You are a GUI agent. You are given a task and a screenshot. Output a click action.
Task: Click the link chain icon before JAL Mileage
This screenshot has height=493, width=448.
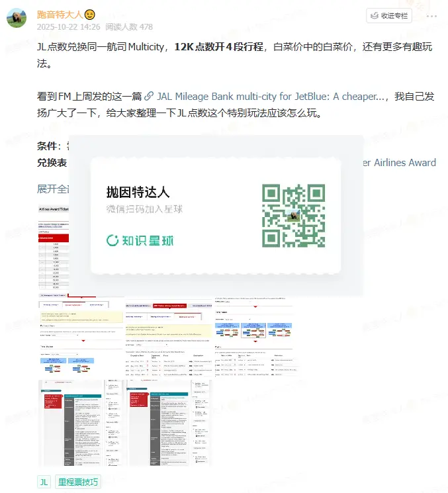(150, 97)
